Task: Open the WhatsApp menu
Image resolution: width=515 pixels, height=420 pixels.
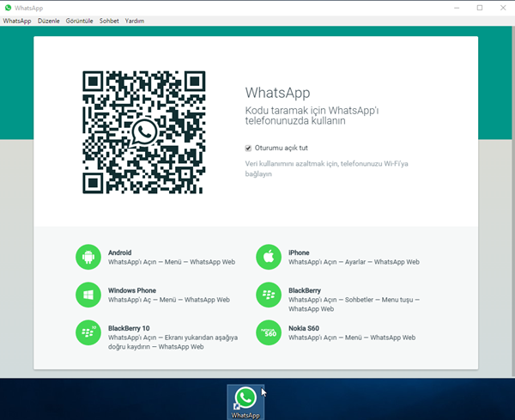Action: [x=16, y=21]
